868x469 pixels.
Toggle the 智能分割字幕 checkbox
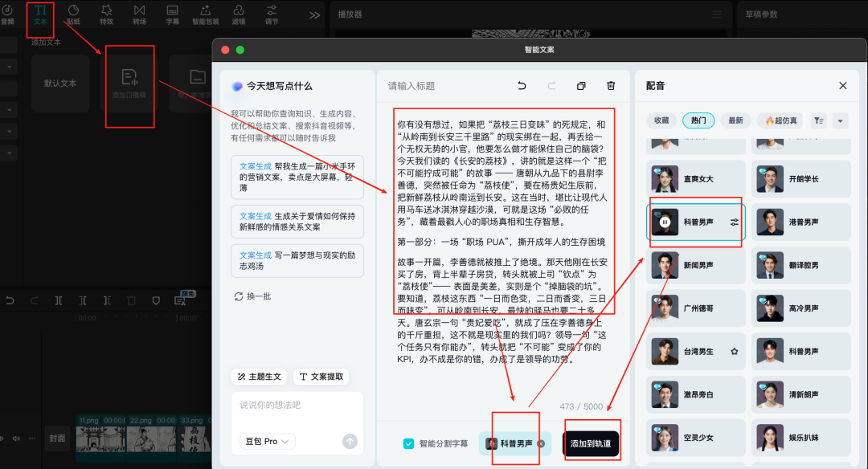[x=409, y=443]
